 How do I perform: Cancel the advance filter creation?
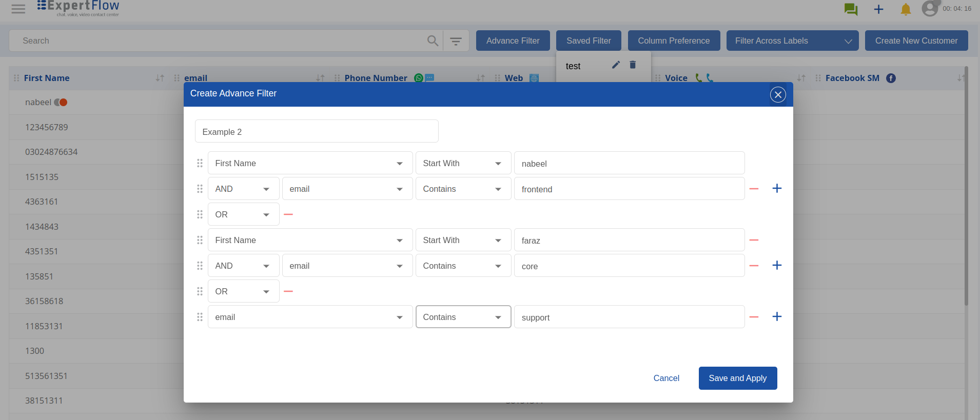[666, 378]
